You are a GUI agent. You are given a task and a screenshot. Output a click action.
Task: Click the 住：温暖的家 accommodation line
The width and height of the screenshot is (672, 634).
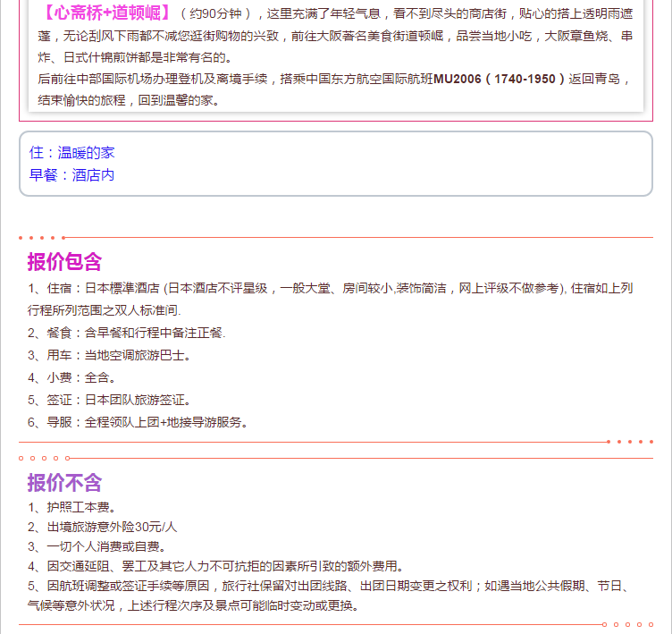[71, 153]
